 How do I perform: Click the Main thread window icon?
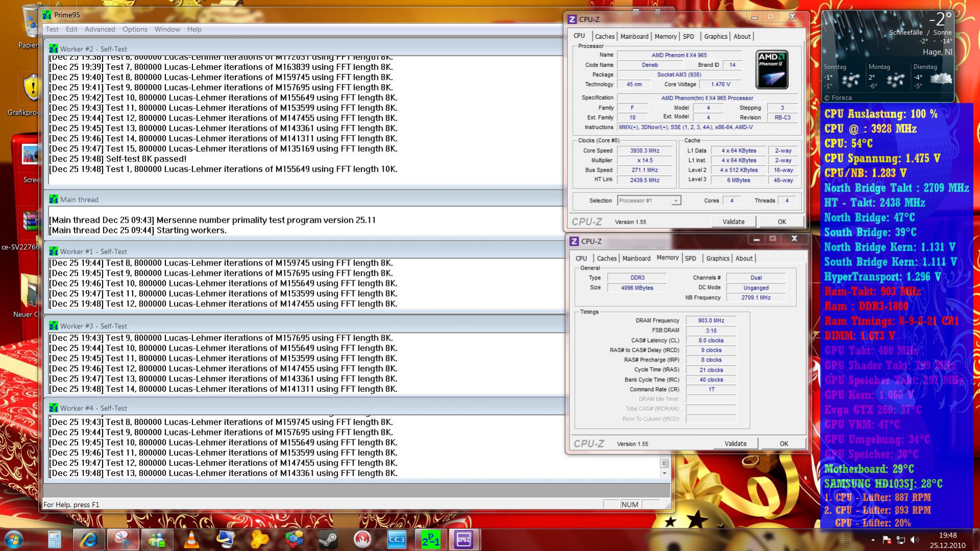[x=53, y=199]
